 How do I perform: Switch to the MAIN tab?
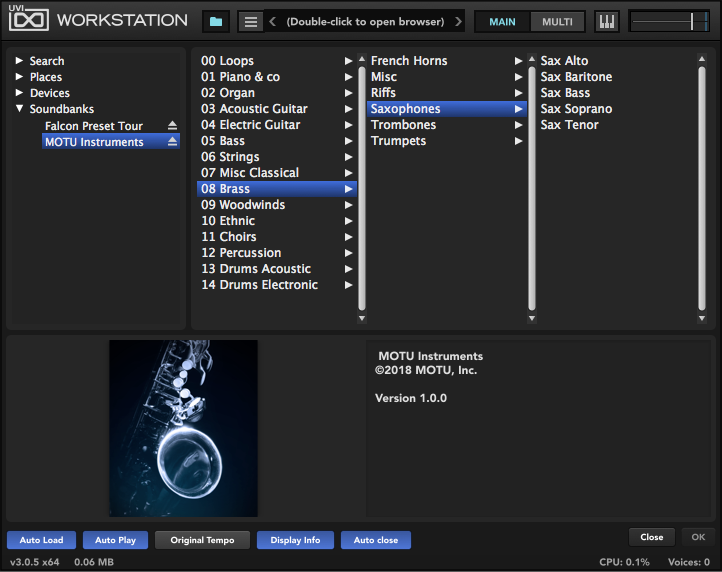502,22
